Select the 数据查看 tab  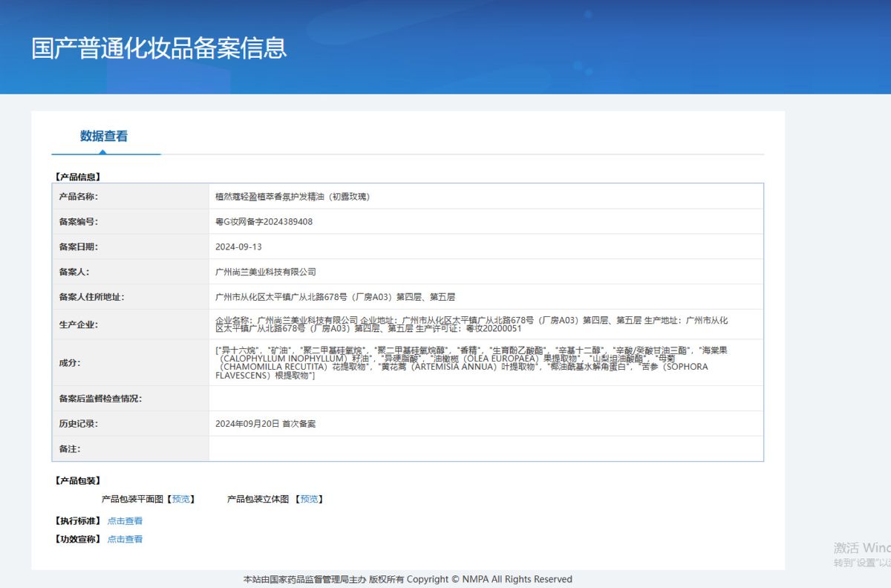[x=104, y=137]
